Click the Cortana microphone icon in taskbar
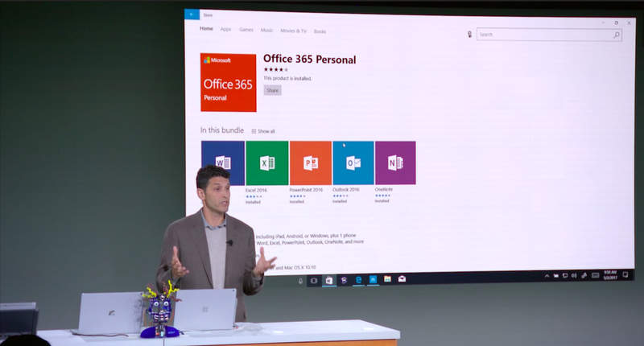 coord(300,281)
